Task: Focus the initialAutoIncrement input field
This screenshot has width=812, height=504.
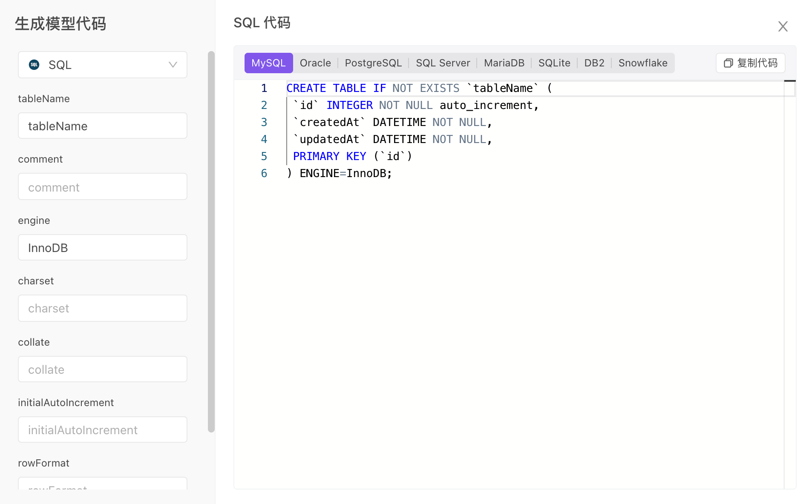Action: [x=103, y=430]
